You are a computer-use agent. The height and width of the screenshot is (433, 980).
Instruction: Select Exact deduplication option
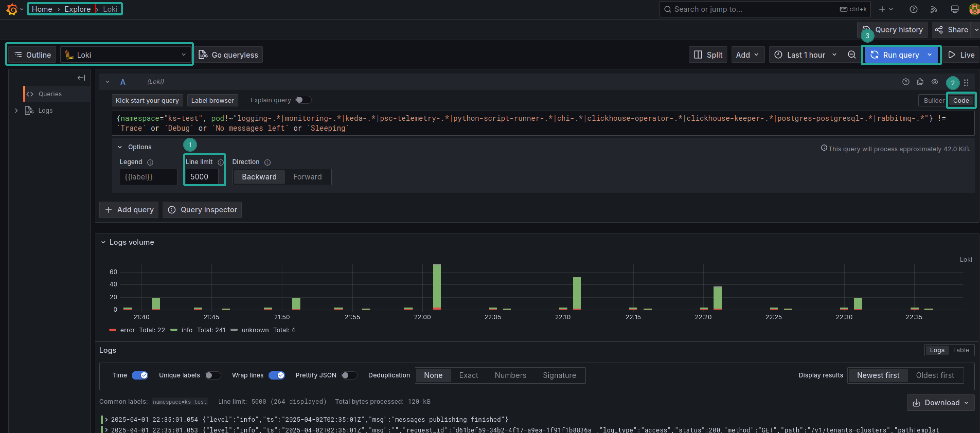click(x=468, y=375)
